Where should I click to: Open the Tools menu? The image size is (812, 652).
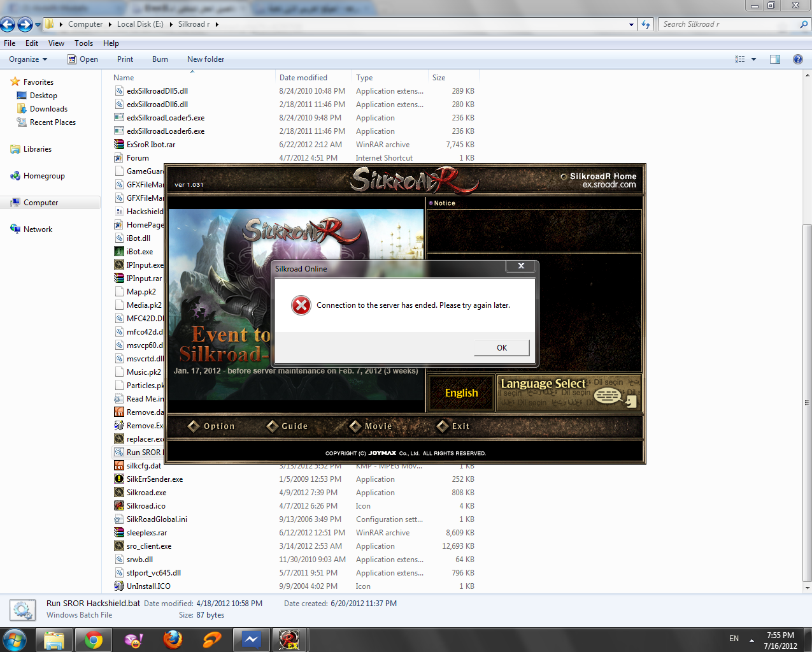83,43
